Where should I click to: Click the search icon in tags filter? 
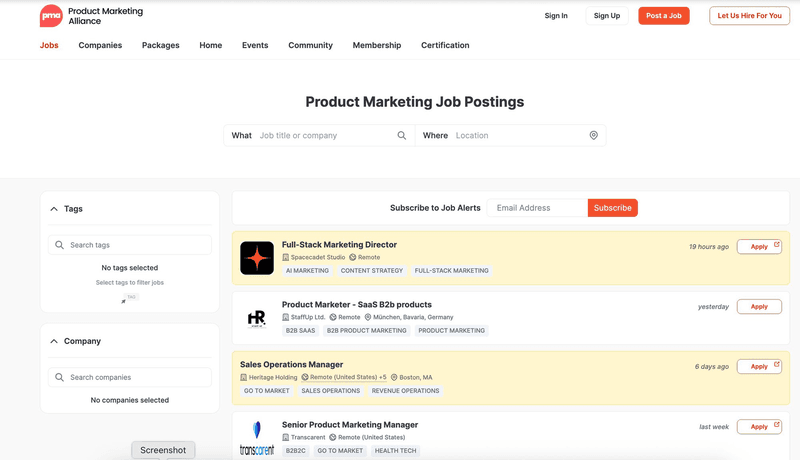(x=60, y=245)
